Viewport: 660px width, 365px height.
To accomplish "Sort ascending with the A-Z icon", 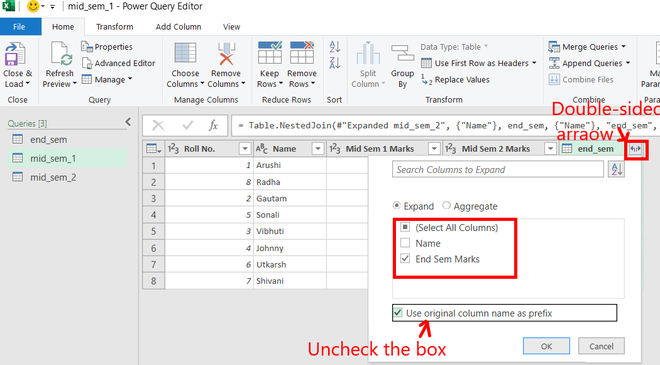I will 335,46.
